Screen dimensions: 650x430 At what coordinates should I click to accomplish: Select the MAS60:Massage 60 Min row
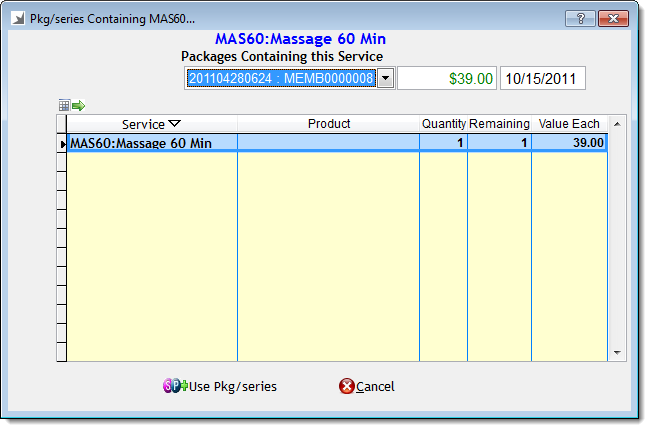[150, 143]
